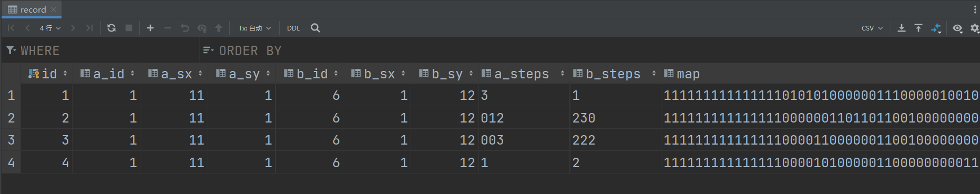The image size is (980, 194).
Task: Add a new row with plus icon
Action: click(x=150, y=28)
